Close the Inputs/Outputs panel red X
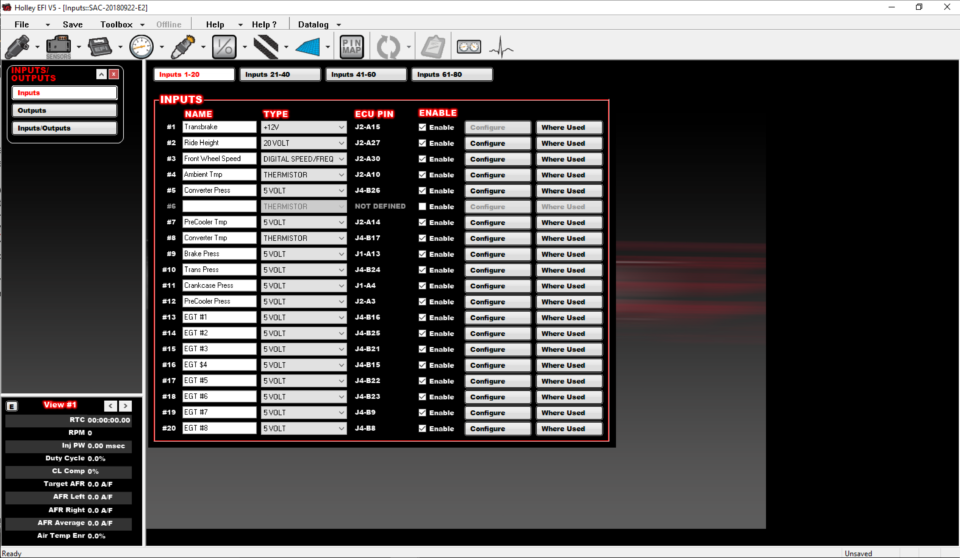This screenshot has height=558, width=960. point(114,74)
